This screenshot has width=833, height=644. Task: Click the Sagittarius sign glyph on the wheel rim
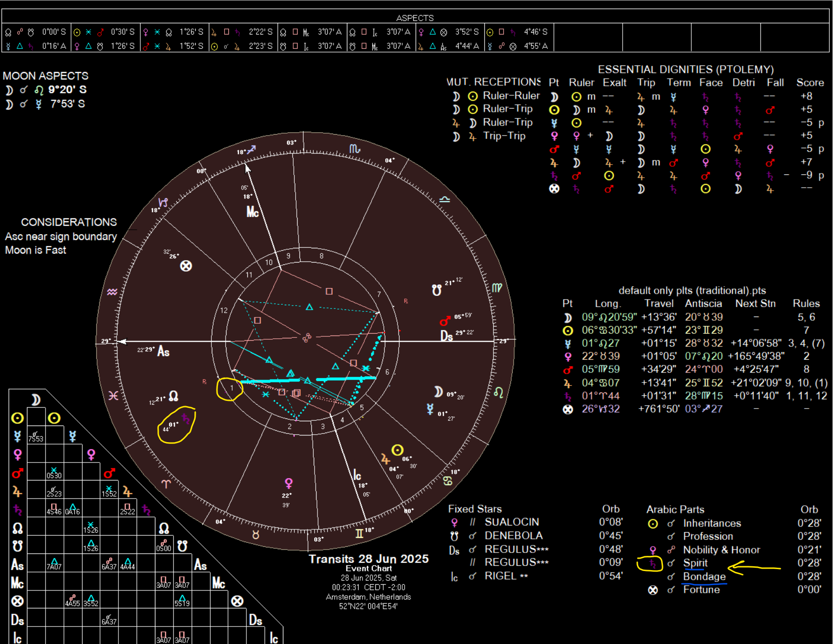coord(251,150)
